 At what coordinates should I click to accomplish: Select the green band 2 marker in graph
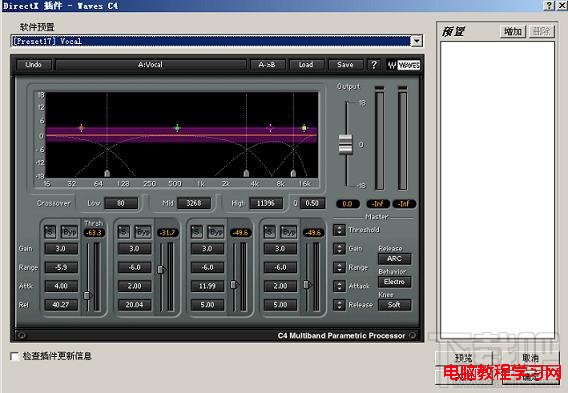coord(177,127)
